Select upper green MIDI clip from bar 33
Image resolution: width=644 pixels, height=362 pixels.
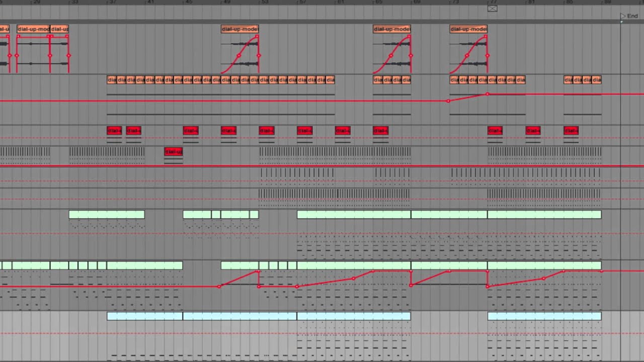click(107, 215)
